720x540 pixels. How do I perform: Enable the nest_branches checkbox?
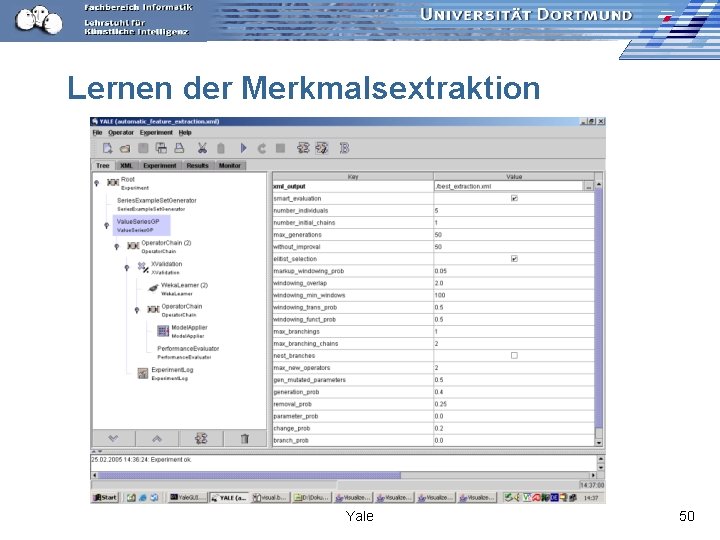click(x=514, y=355)
